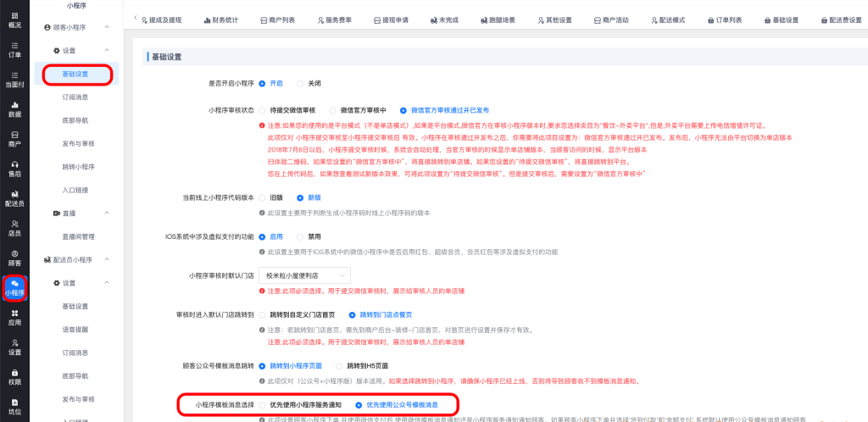
Task: Open the 数据 statistics icon in the sidebar
Action: pos(14,108)
